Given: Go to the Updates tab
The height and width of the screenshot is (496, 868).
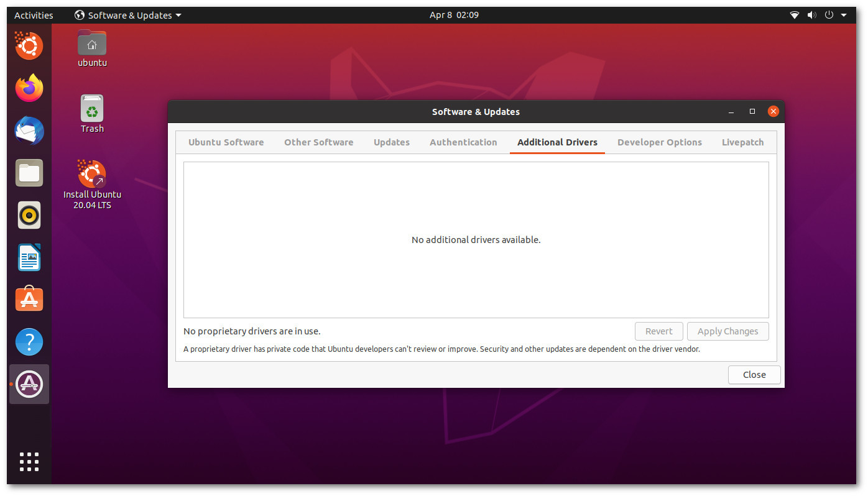Looking at the screenshot, I should (391, 142).
